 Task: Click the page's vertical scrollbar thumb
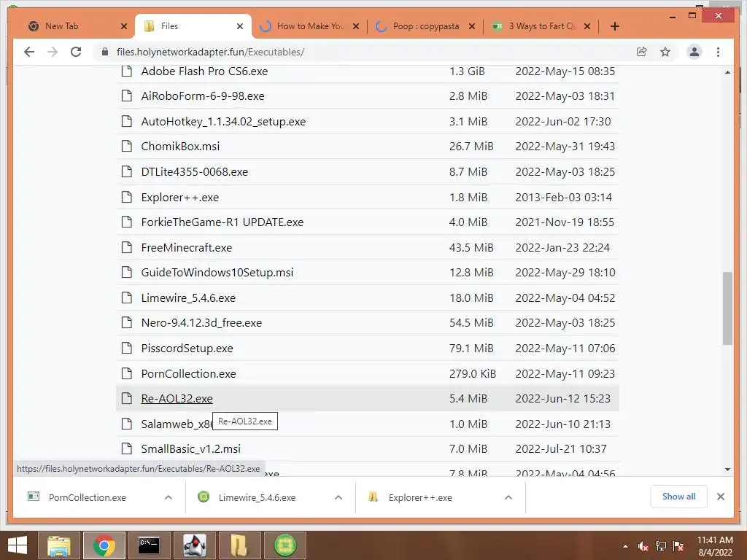(727, 308)
